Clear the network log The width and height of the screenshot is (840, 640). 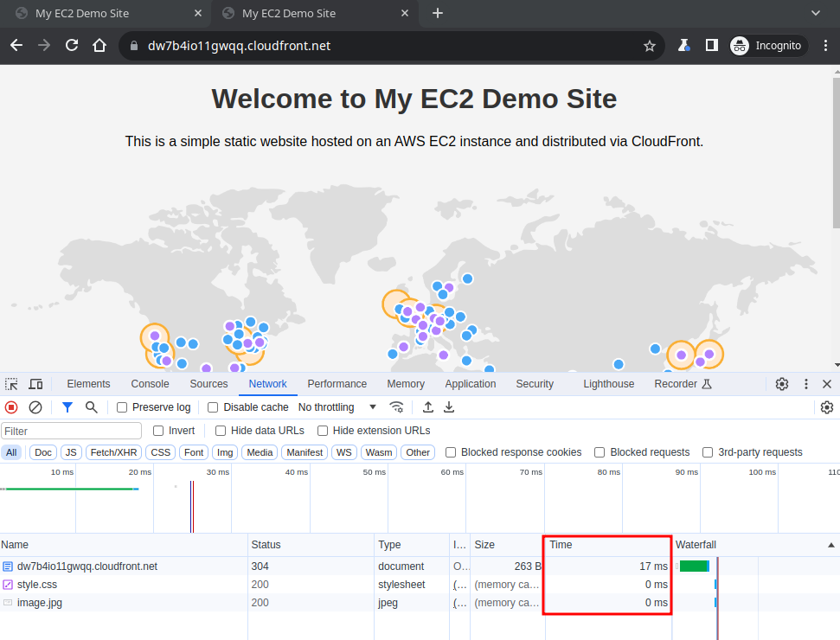tap(35, 407)
